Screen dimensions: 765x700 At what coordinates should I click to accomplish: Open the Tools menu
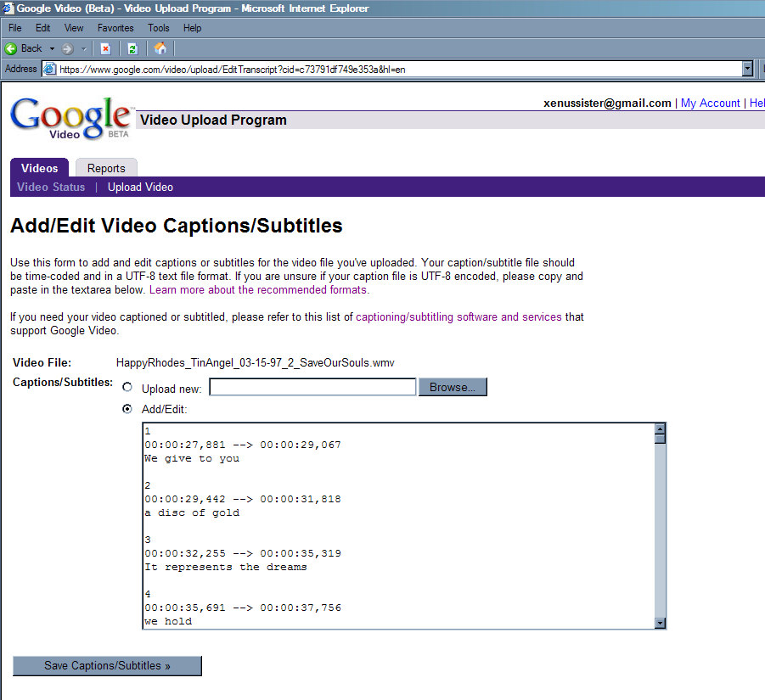159,28
